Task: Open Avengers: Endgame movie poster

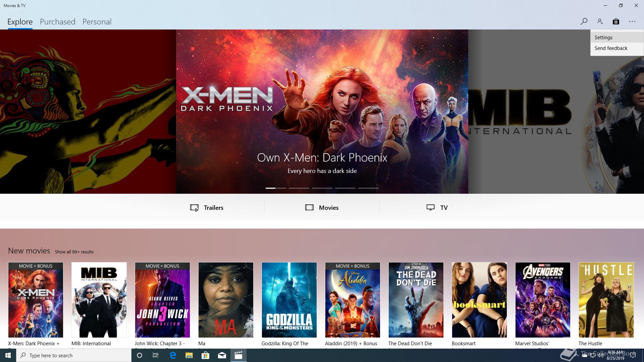Action: coord(543,300)
